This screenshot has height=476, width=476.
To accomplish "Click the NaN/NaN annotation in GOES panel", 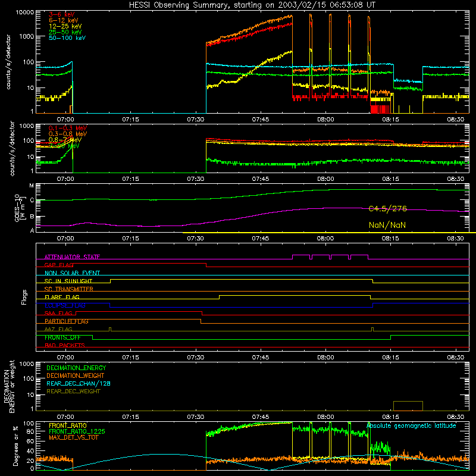I will point(387,226).
